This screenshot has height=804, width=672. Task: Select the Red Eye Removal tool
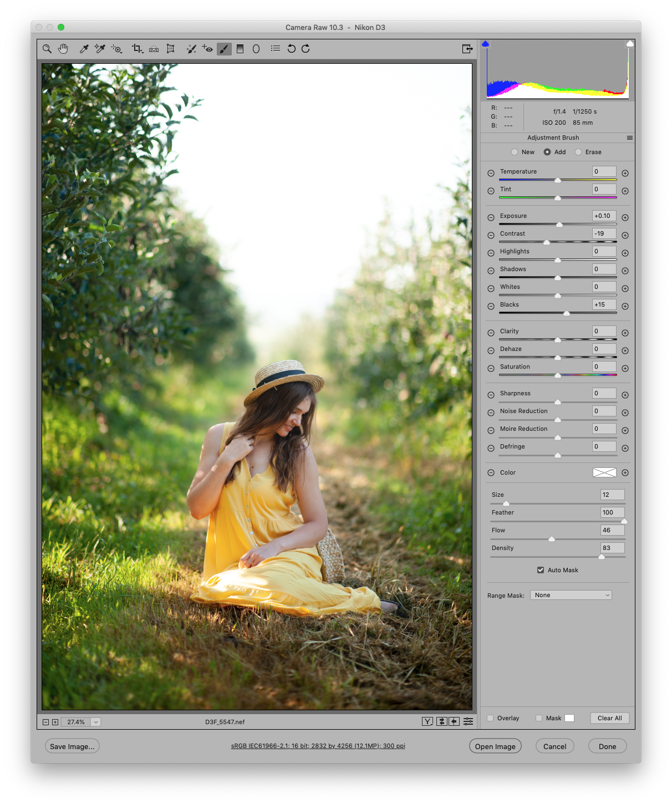(x=207, y=49)
